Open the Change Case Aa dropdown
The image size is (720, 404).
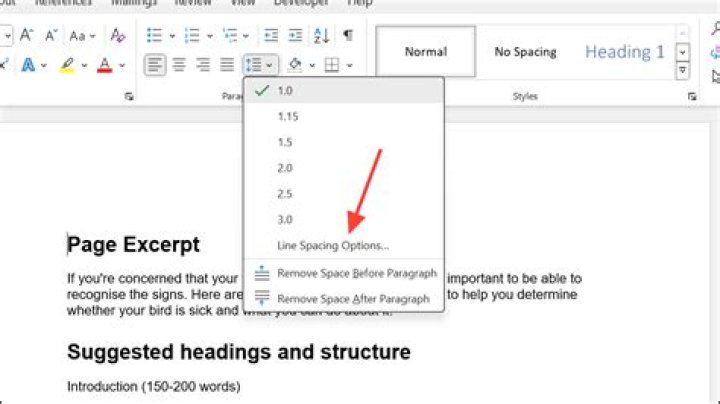pos(78,36)
